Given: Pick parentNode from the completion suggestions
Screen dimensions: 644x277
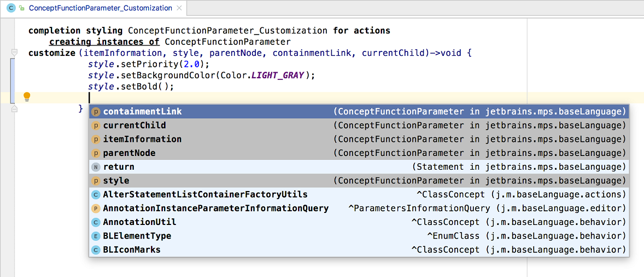Looking at the screenshot, I should [x=129, y=153].
